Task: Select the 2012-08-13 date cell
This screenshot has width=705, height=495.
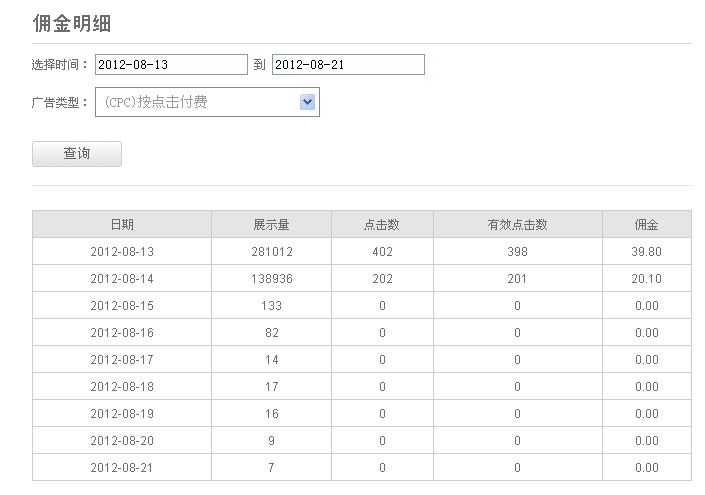Action: pyautogui.click(x=122, y=252)
